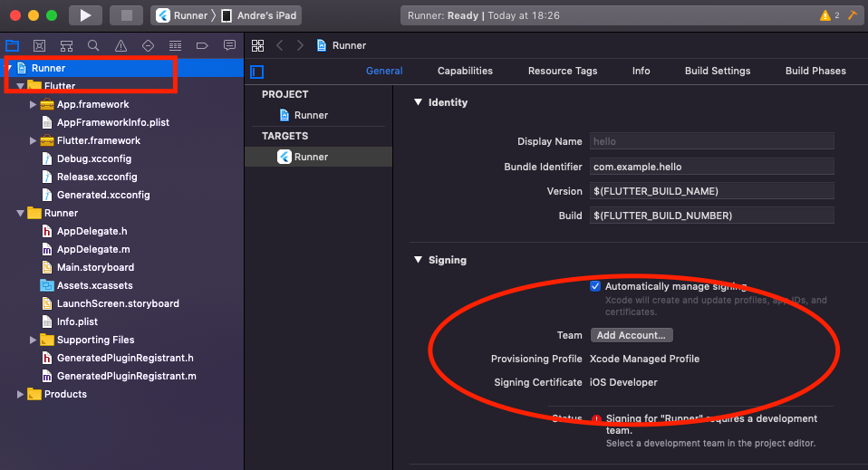Screen dimensions: 868x470
Task: Switch to the General tab
Action: [x=384, y=71]
